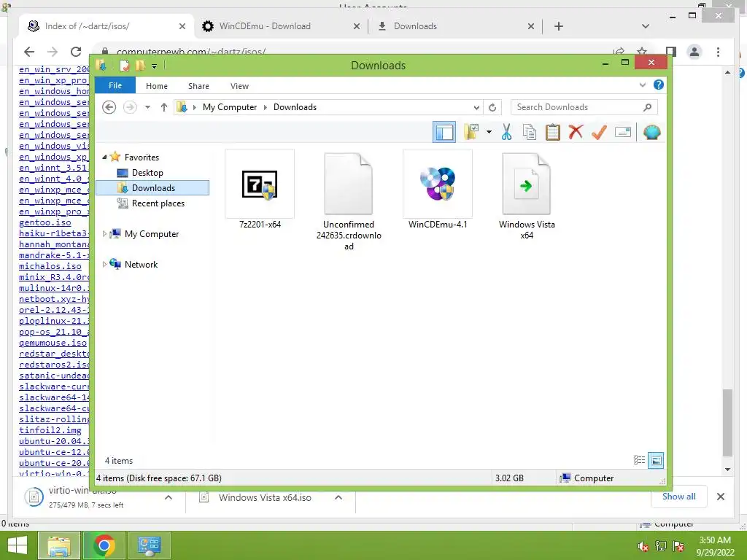Click Show all downloads in Chrome
This screenshot has width=747, height=560.
point(679,497)
